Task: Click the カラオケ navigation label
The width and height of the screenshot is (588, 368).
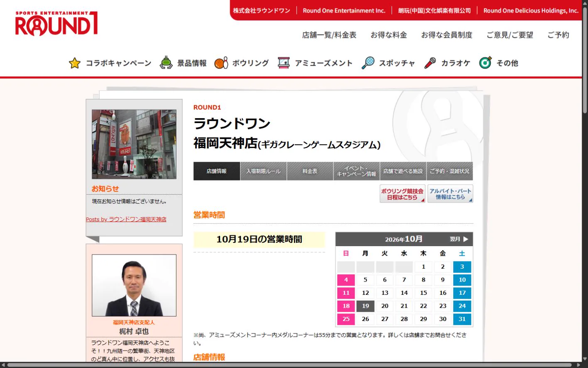Action: 456,63
